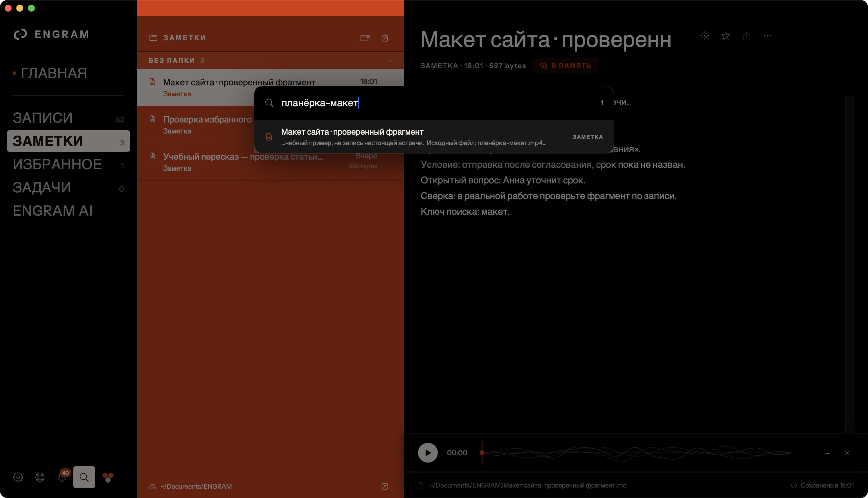
Task: Select Макет сайта note in list
Action: click(270, 87)
